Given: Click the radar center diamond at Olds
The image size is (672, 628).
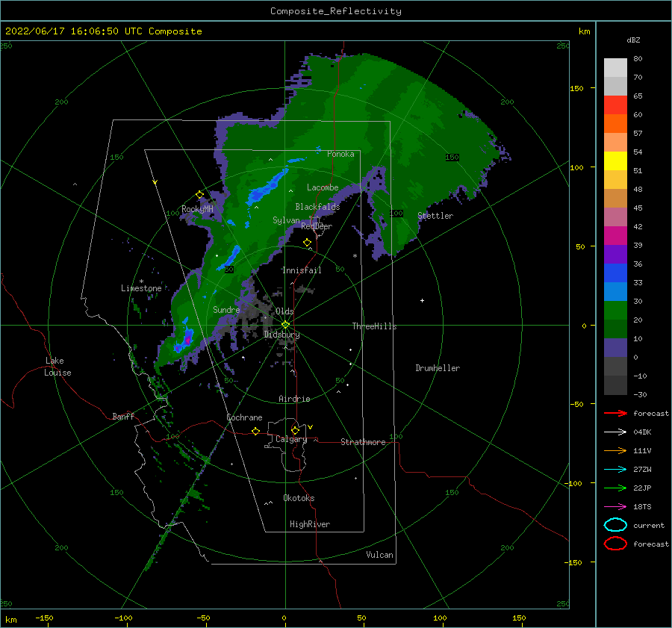Looking at the screenshot, I should click(x=285, y=325).
